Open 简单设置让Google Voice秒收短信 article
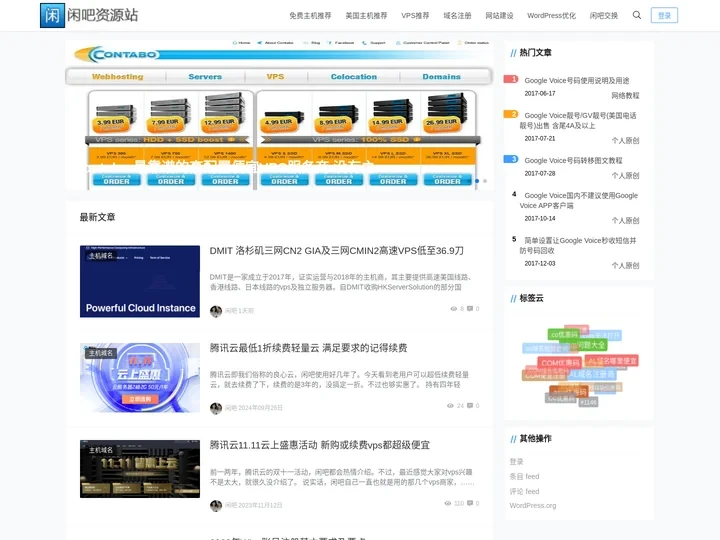The image size is (720, 540). tap(578, 245)
